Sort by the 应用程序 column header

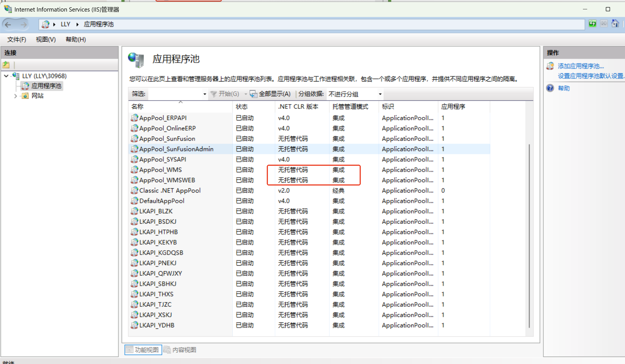tap(464, 107)
